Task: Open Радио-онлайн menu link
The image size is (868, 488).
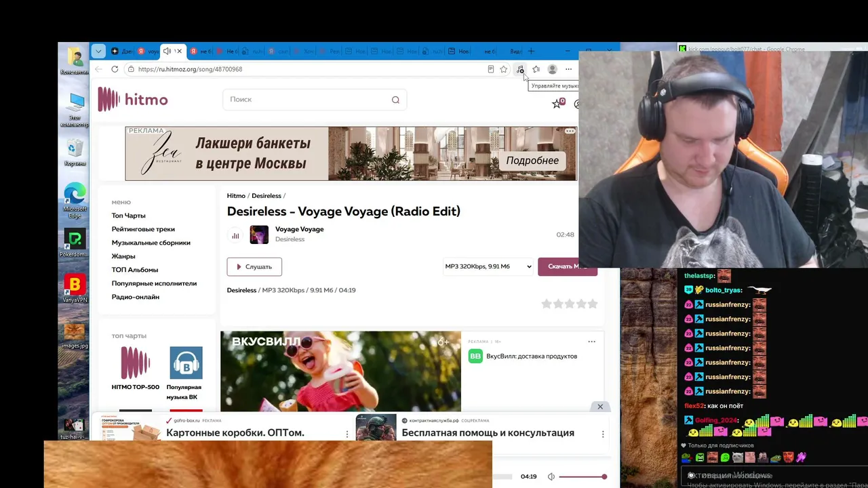Action: [x=136, y=297]
